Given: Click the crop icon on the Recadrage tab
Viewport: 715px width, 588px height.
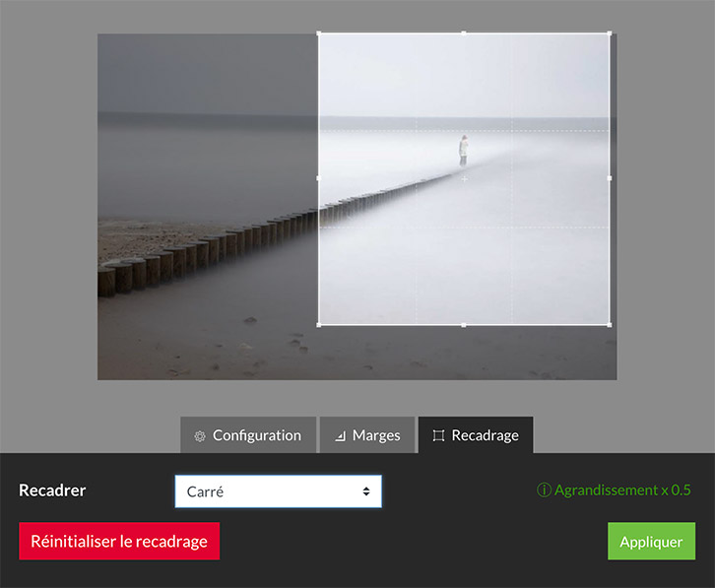Looking at the screenshot, I should 438,436.
